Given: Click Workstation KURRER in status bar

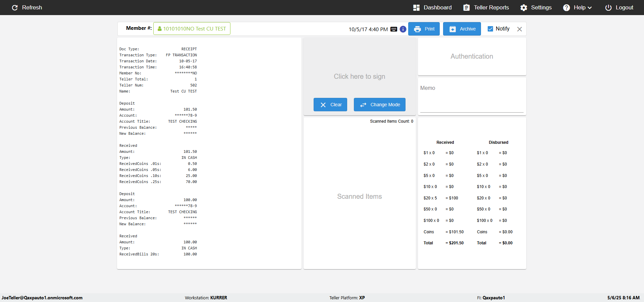Looking at the screenshot, I should coord(206,298).
